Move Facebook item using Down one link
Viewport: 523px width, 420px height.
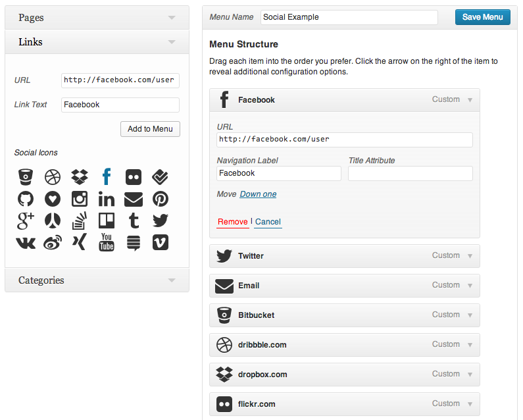tap(258, 194)
